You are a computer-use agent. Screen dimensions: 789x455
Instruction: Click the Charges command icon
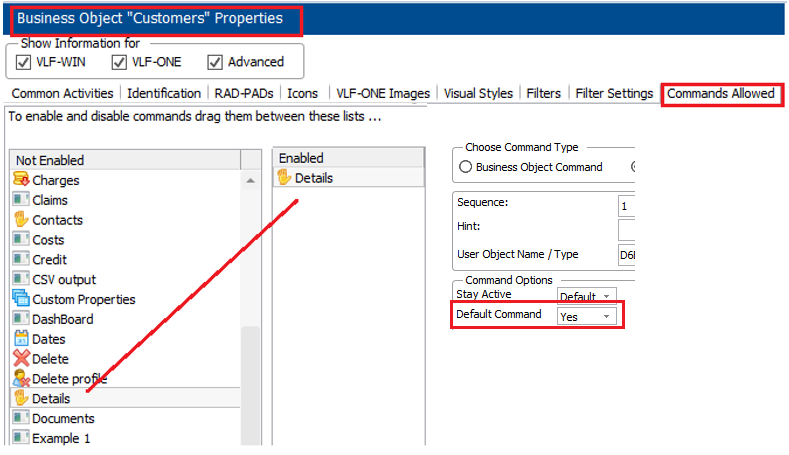click(x=20, y=180)
